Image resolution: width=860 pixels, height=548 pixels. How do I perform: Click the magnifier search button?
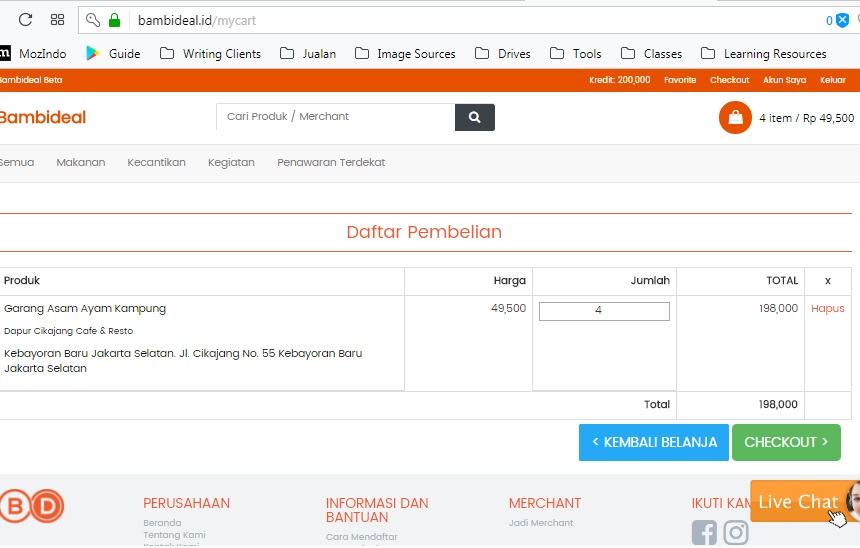pyautogui.click(x=474, y=117)
